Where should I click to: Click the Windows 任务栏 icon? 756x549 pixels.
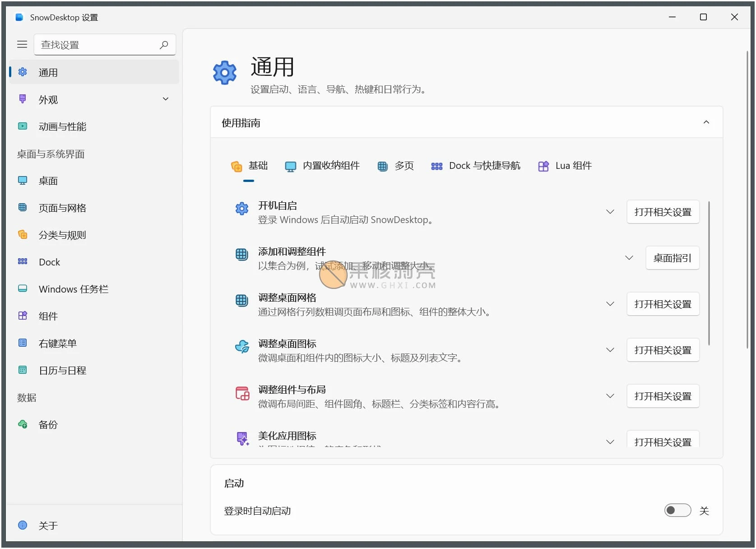[x=23, y=288]
